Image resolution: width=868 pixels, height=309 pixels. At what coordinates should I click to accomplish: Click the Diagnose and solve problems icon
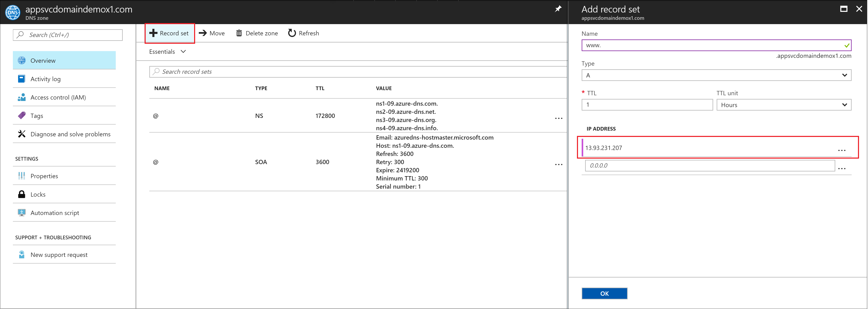[x=22, y=134]
